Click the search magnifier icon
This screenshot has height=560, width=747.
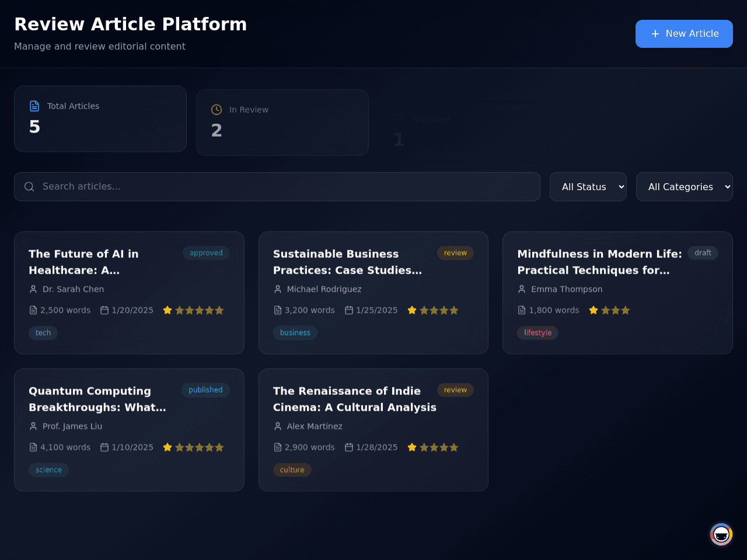click(29, 187)
